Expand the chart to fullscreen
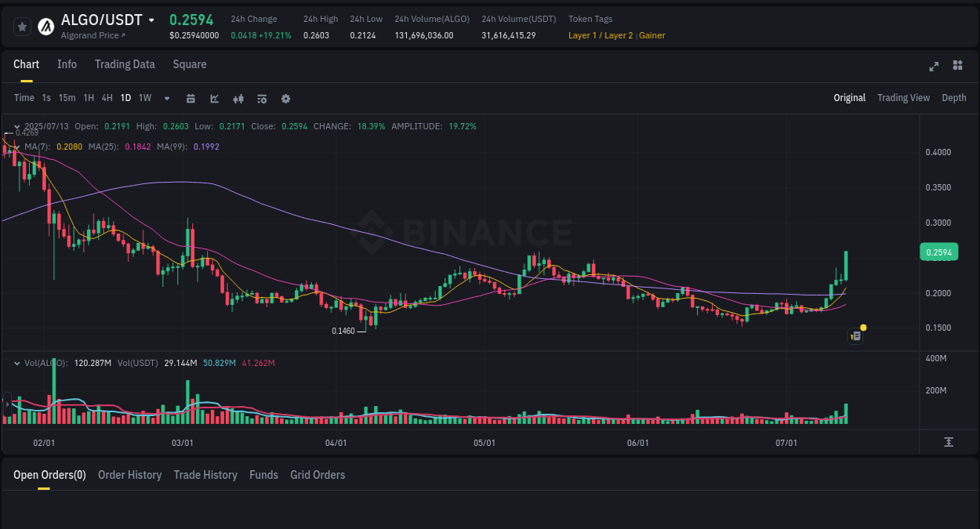The height and width of the screenshot is (529, 980). [x=933, y=67]
